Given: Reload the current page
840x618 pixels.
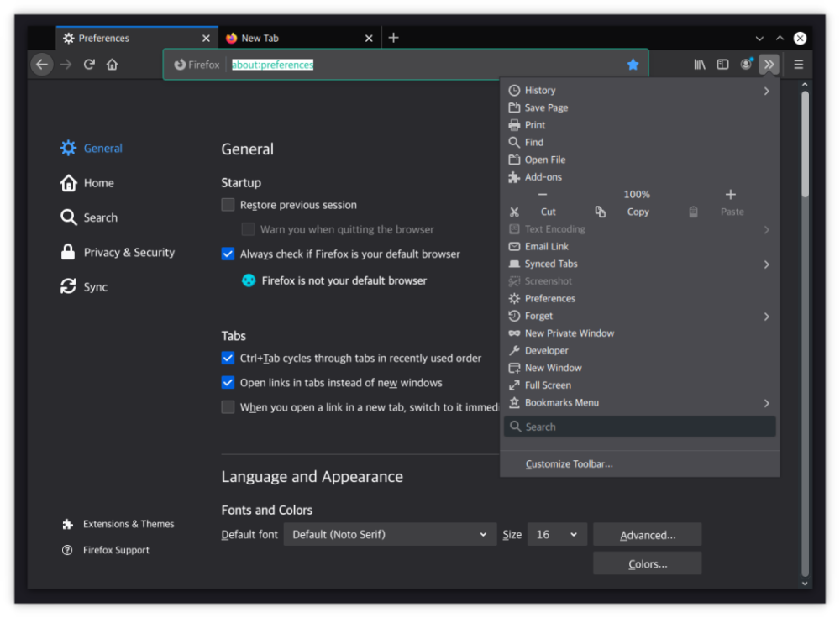Looking at the screenshot, I should (89, 65).
